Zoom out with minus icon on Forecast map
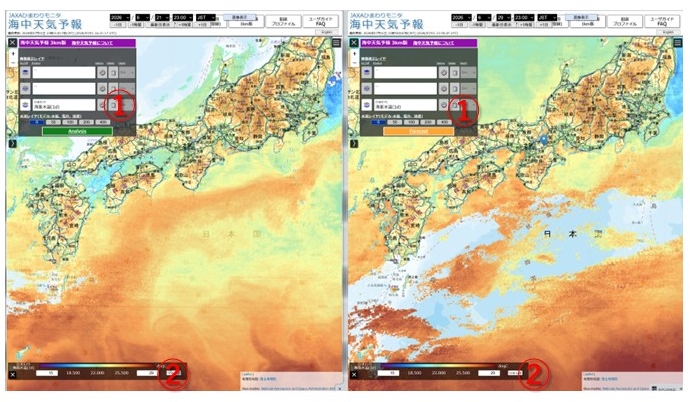 [x=354, y=63]
